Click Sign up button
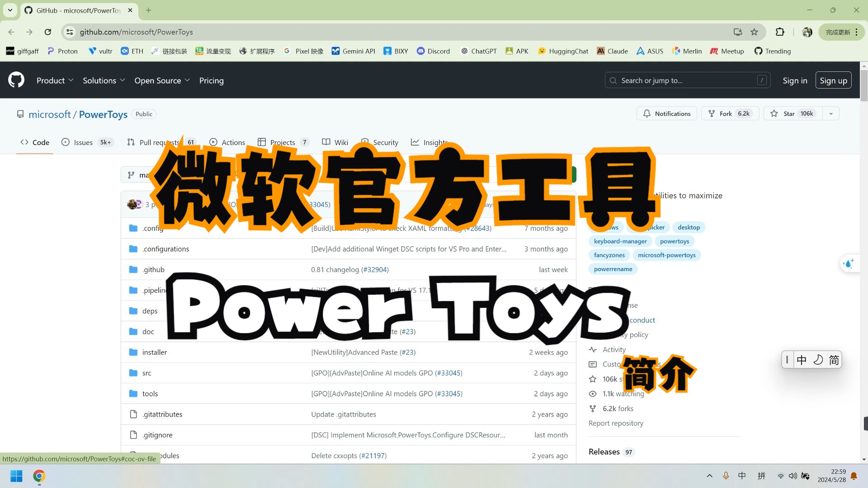 point(834,80)
